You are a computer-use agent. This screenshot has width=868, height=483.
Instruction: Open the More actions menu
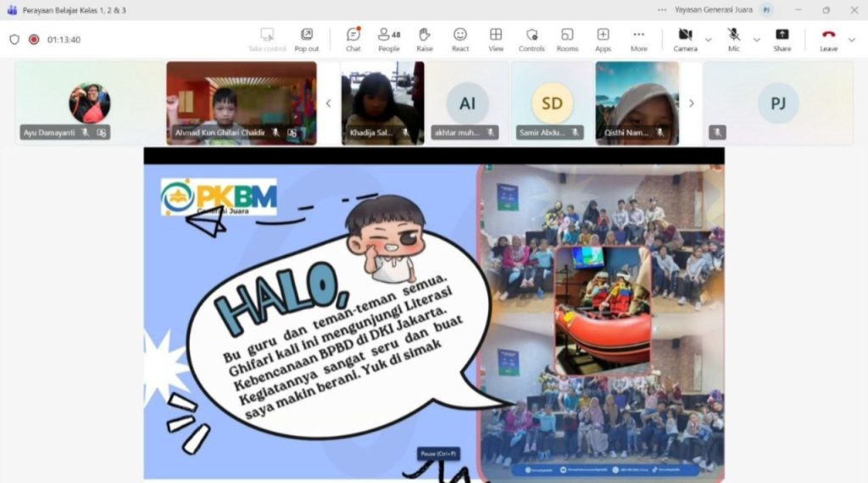coord(638,38)
